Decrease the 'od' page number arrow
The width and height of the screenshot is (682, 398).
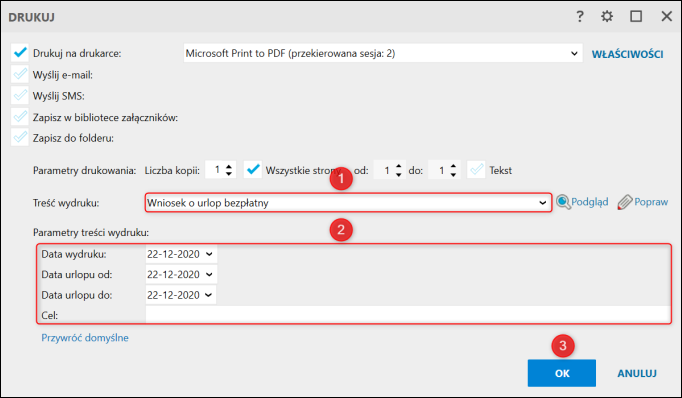(398, 174)
